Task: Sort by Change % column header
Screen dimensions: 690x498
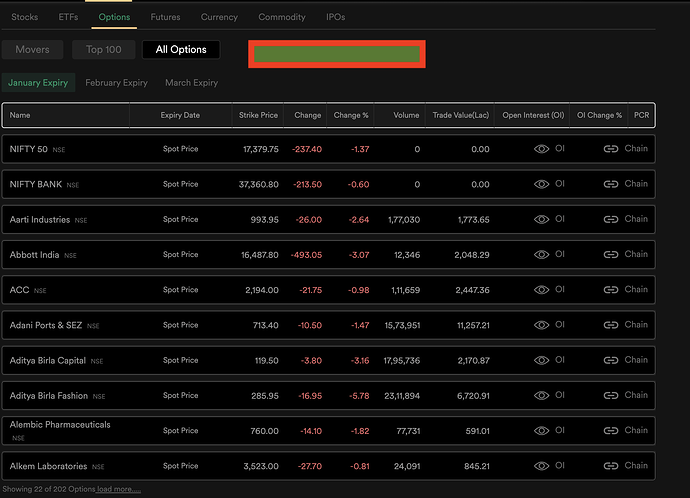Action: [351, 115]
